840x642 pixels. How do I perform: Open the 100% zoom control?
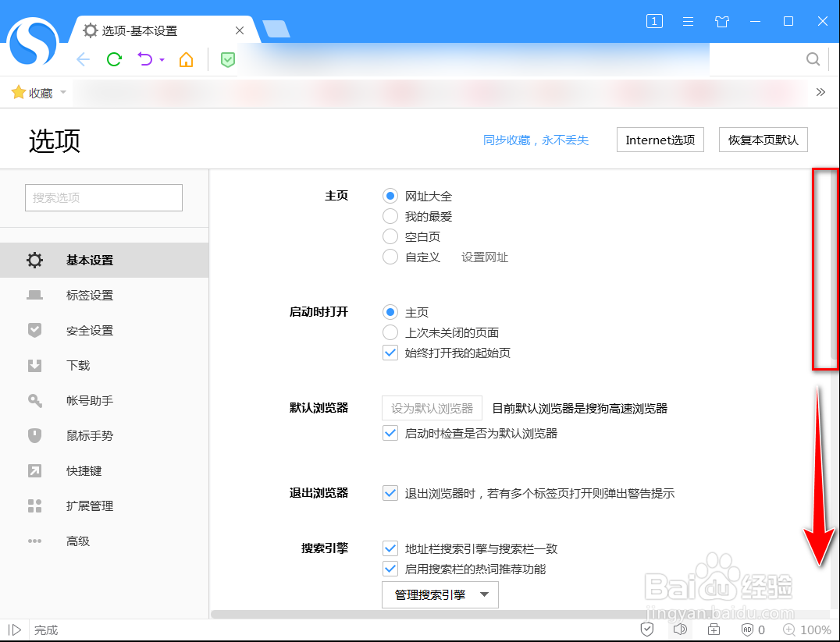pos(806,630)
